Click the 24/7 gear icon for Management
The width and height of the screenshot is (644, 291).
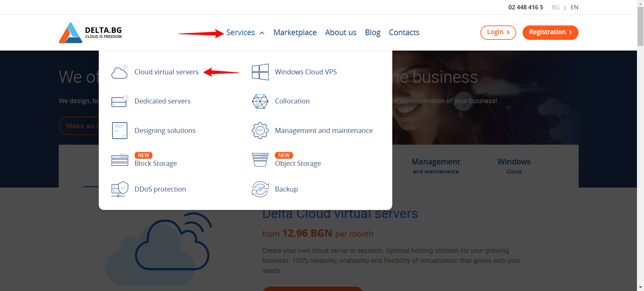click(x=260, y=131)
